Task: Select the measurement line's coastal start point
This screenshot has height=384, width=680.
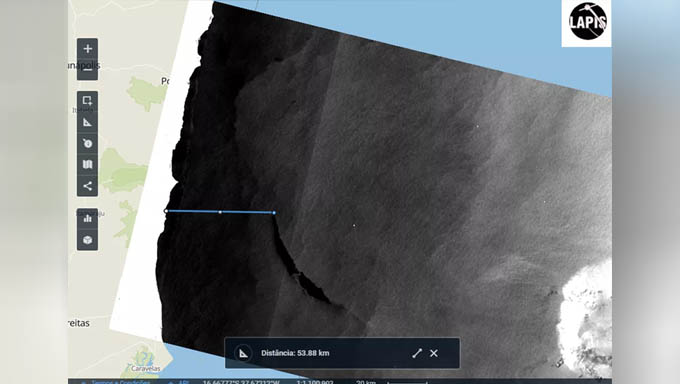Action: (x=166, y=211)
